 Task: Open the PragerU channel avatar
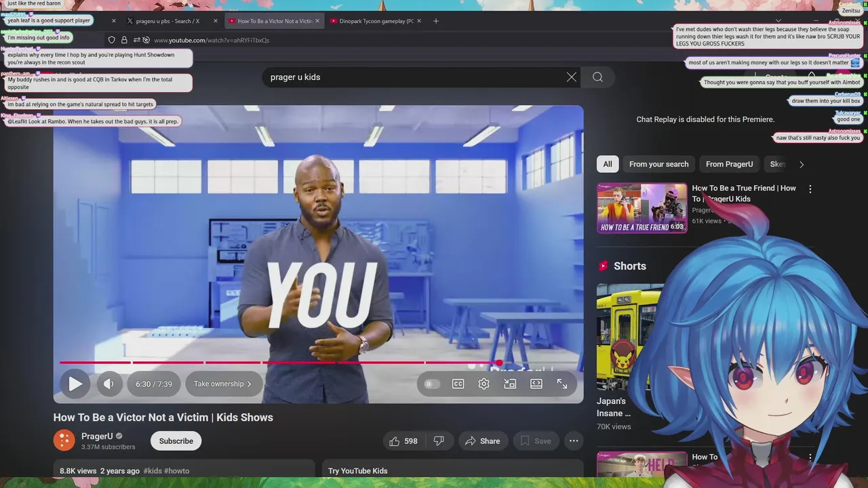tap(64, 441)
